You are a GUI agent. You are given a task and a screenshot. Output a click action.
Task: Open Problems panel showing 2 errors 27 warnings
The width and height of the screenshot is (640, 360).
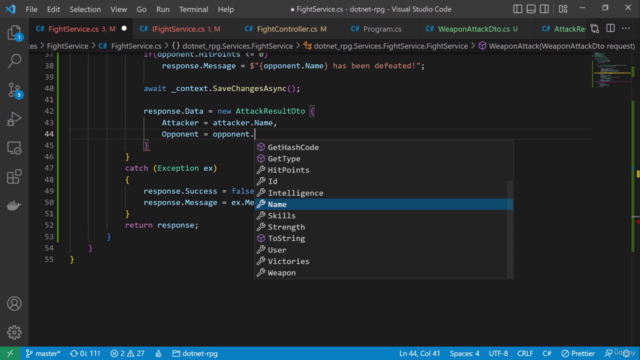[127, 353]
